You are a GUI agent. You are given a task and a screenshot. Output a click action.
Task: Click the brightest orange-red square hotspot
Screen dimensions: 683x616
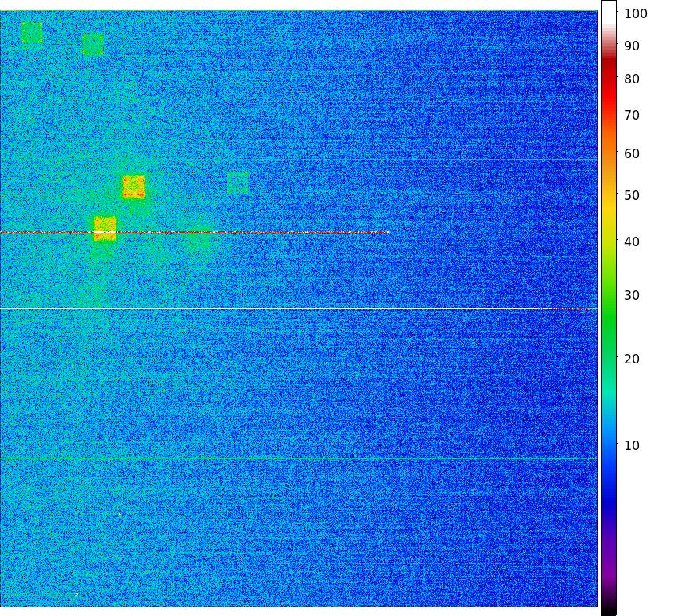134,187
